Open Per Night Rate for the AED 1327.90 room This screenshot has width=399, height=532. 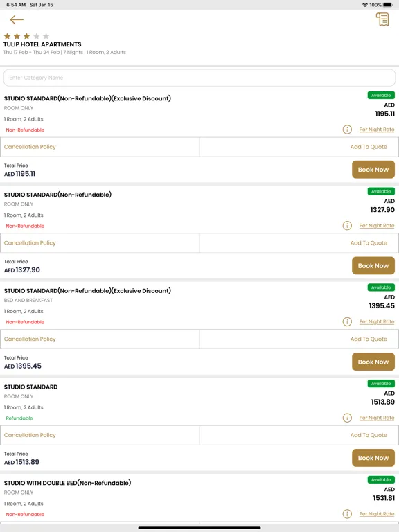coord(377,226)
